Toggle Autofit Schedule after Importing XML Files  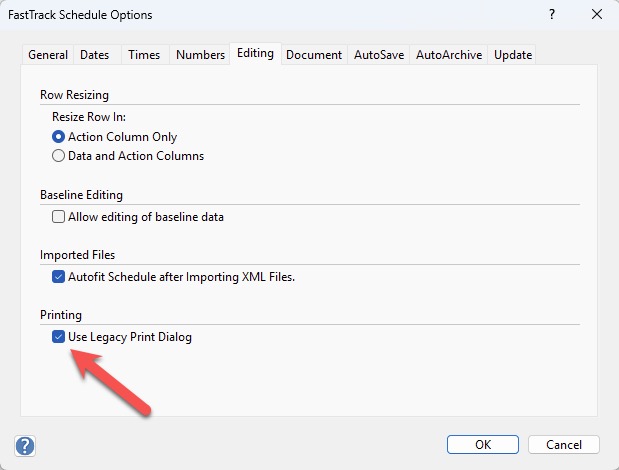click(x=58, y=276)
